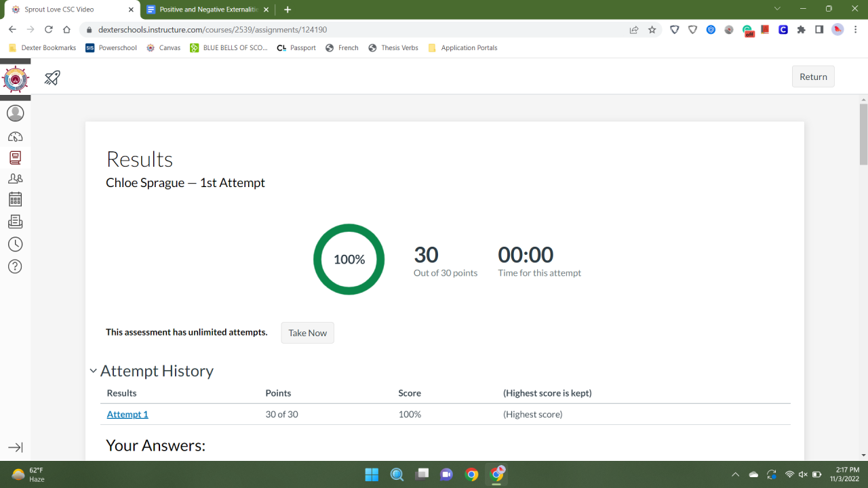Open the Powerschool bookmark
Screen dimensions: 868x488
pos(111,48)
